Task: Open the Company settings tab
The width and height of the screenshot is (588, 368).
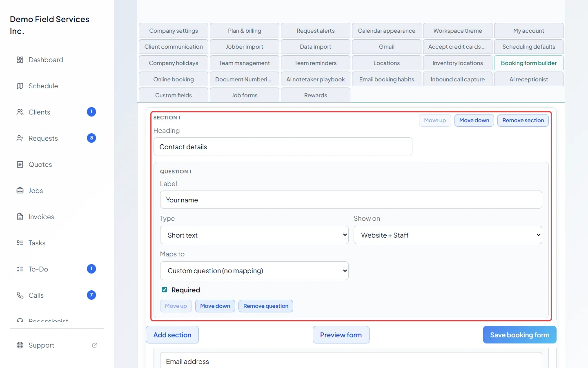Action: tap(174, 31)
